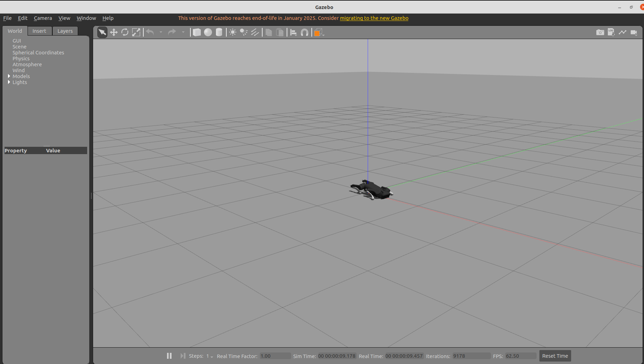Open the plot utility icon
Image resolution: width=644 pixels, height=364 pixels.
click(622, 32)
